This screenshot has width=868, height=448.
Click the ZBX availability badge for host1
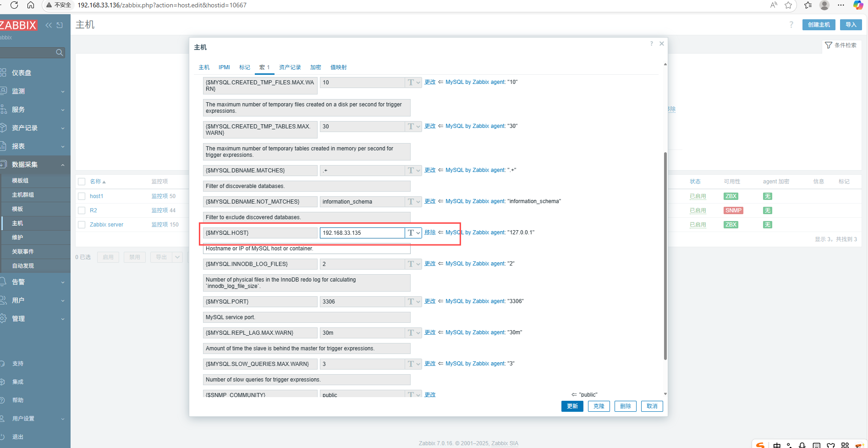point(731,196)
